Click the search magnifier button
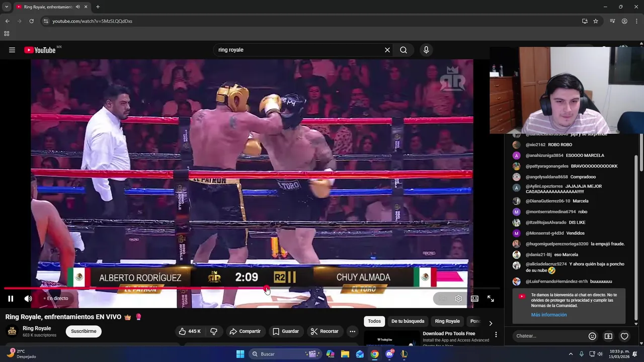Image resolution: width=644 pixels, height=362 pixels. [404, 50]
